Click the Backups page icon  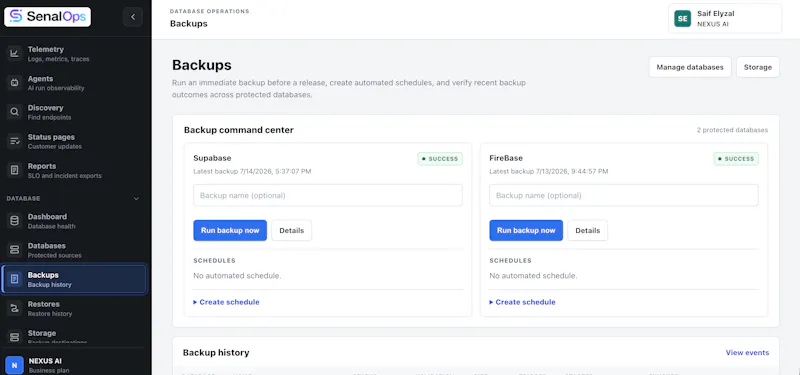pyautogui.click(x=14, y=279)
